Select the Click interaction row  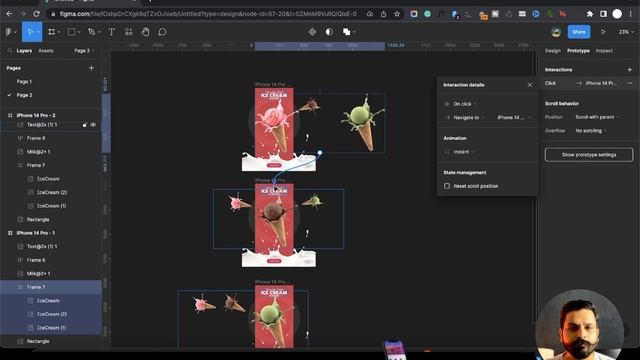click(x=589, y=83)
